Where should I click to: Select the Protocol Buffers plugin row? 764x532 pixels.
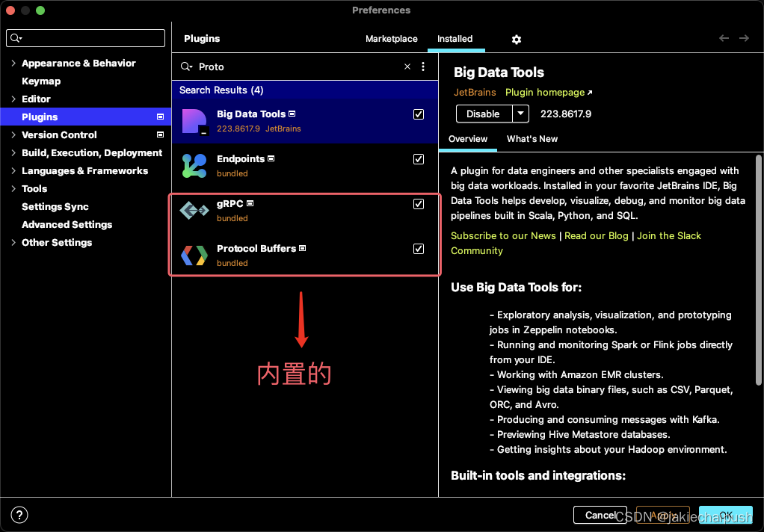click(x=305, y=256)
